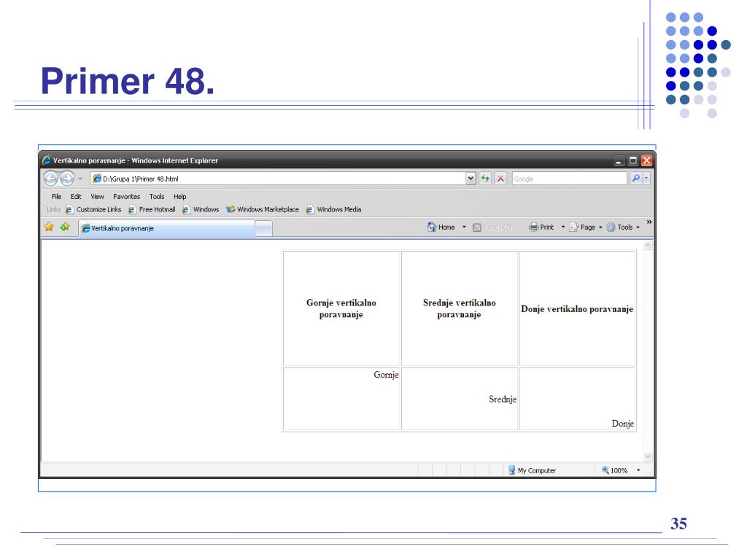Click the Feeds RSS icon
The width and height of the screenshot is (747, 560).
pos(477,227)
